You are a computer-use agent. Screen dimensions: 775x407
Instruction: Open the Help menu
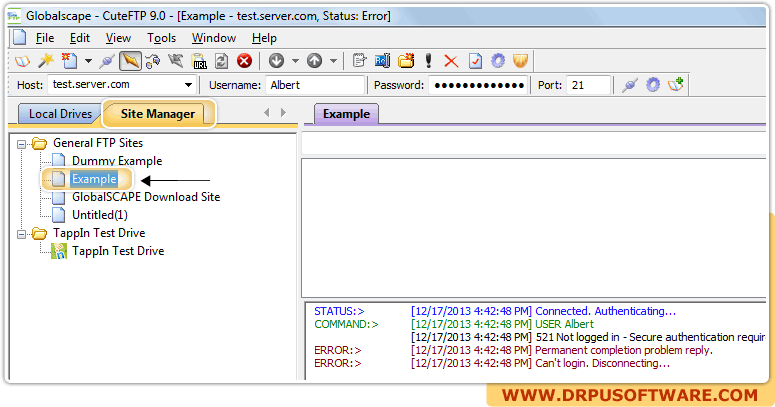point(264,38)
